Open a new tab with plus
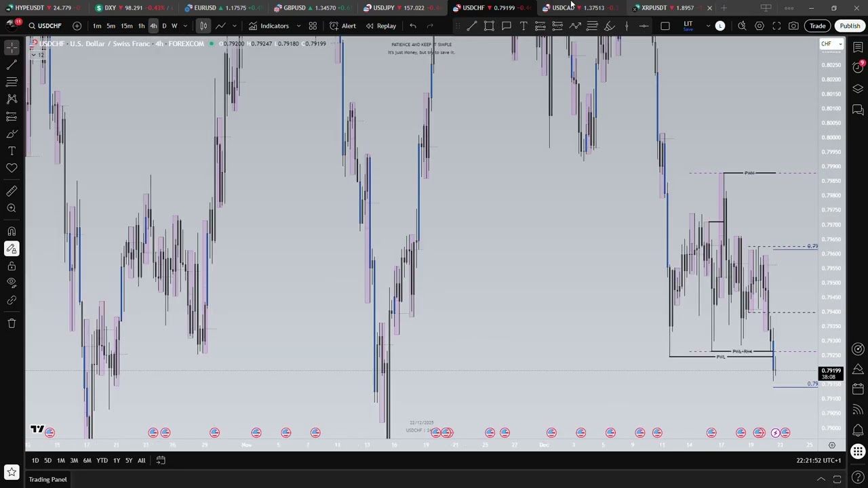The height and width of the screenshot is (488, 868). click(x=724, y=8)
